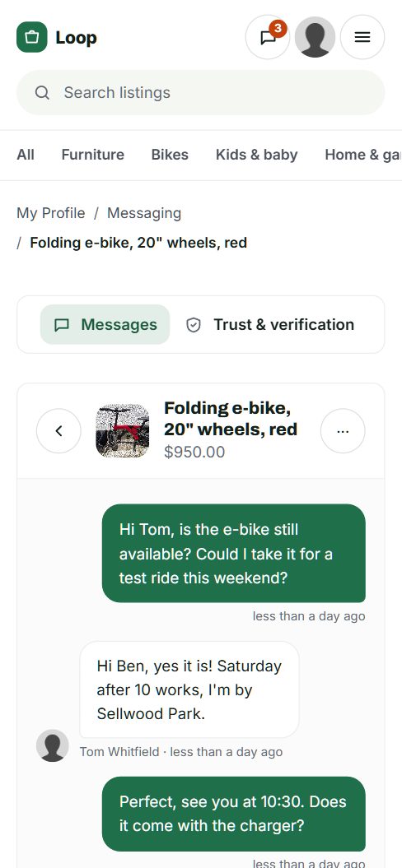This screenshot has width=402, height=868.
Task: Select the Bikes category
Action: click(170, 155)
